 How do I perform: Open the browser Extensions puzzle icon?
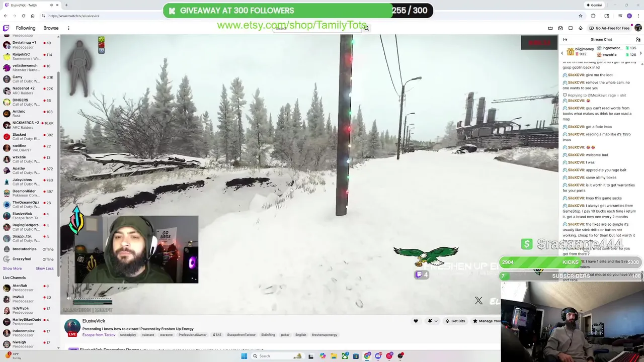[x=593, y=16]
